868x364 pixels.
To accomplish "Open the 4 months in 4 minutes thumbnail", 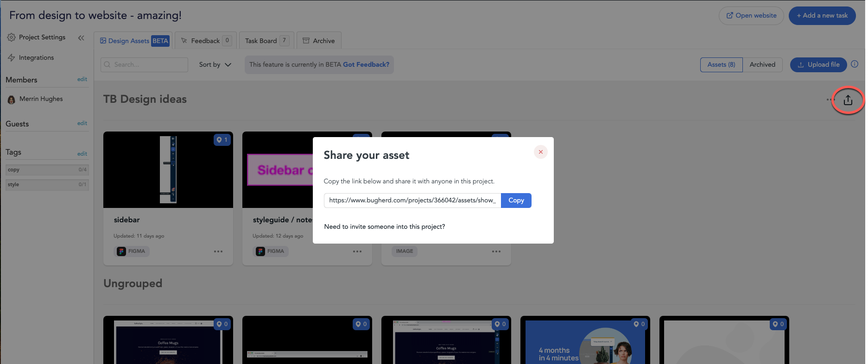I will point(585,340).
